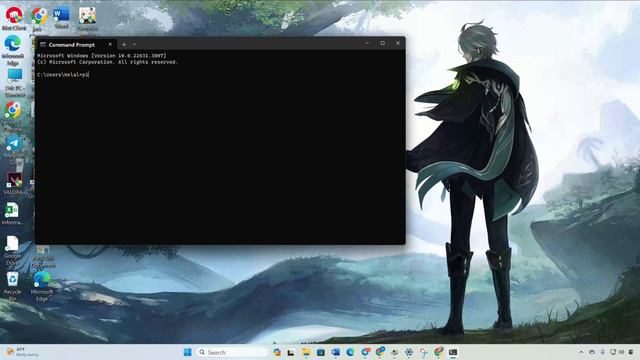This screenshot has height=360, width=640.
Task: Show hidden system tray icons
Action: [x=581, y=352]
